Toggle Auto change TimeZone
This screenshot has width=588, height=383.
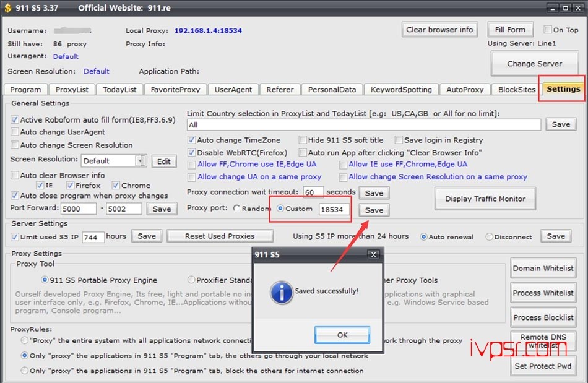click(x=192, y=140)
